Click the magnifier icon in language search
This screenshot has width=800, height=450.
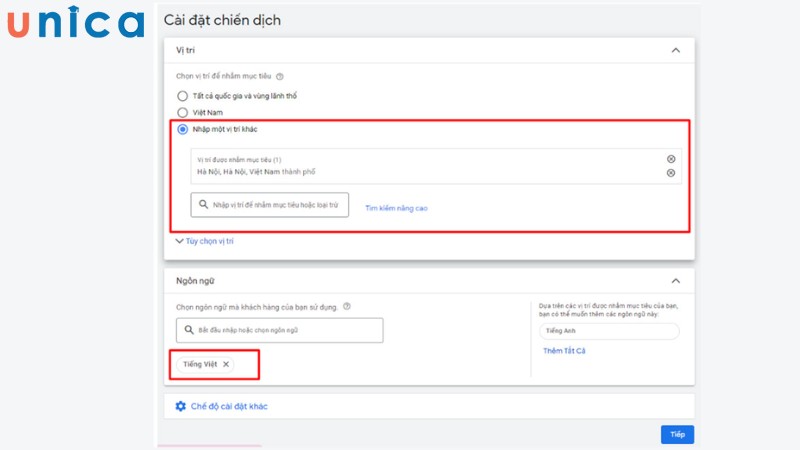tap(188, 330)
